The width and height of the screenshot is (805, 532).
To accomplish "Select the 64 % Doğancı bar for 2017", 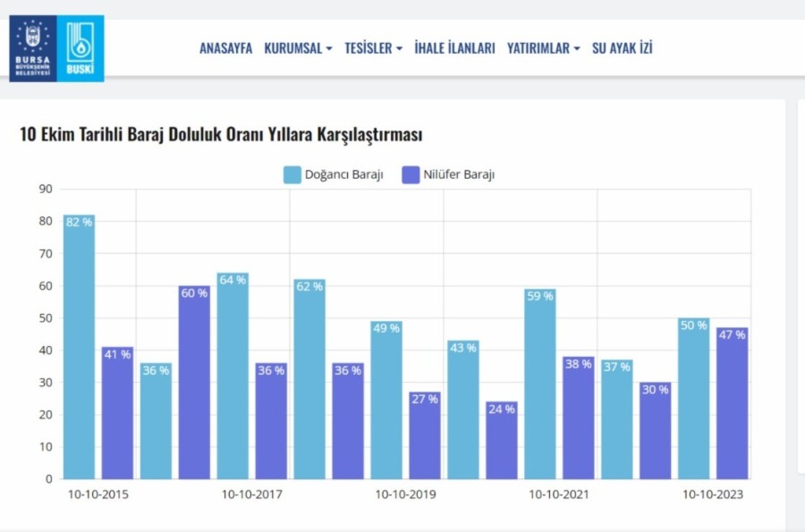I will tap(233, 376).
